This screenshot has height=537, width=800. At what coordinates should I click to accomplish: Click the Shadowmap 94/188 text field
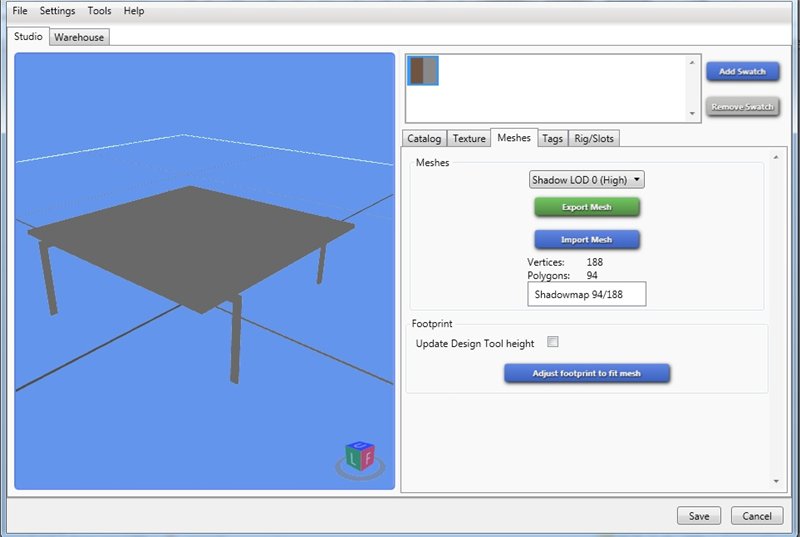[x=587, y=294]
